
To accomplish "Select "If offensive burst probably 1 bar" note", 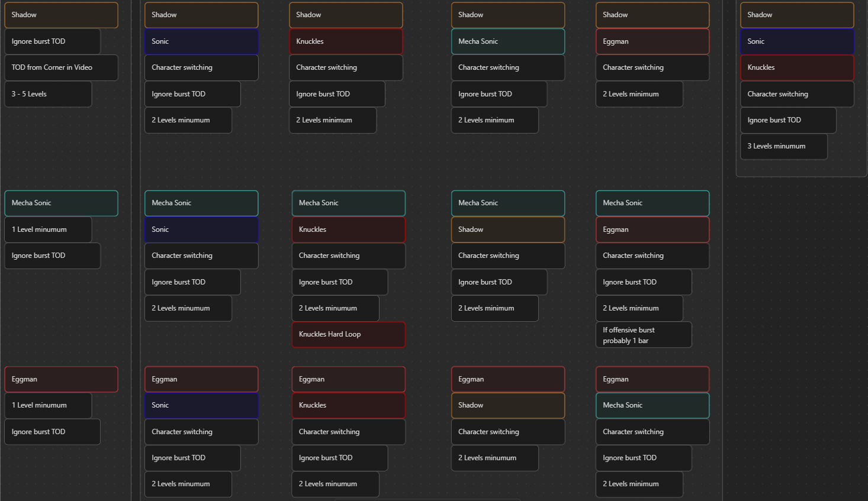I will click(644, 335).
